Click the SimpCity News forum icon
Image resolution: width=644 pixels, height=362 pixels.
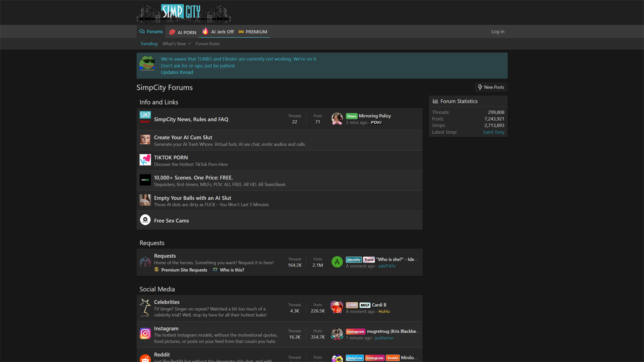click(145, 118)
